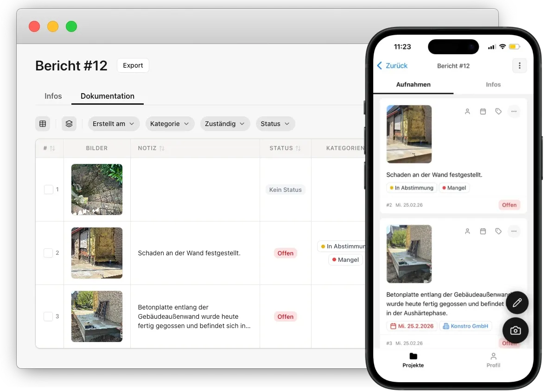
Task: Tap the floating pencil edit button
Action: pyautogui.click(x=517, y=303)
